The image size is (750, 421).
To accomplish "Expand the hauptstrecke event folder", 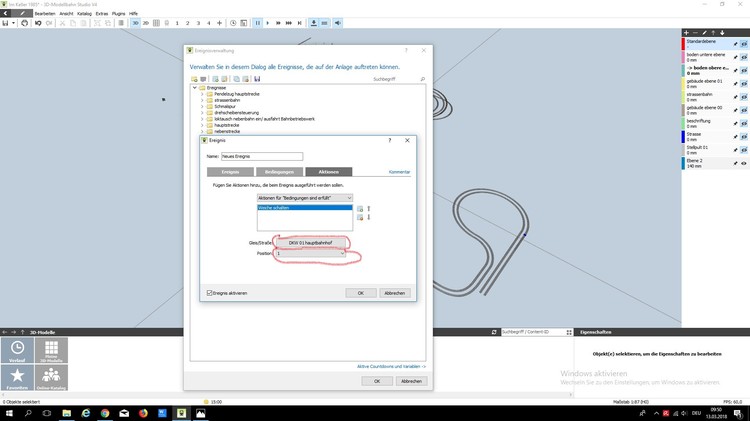I will pyautogui.click(x=202, y=125).
